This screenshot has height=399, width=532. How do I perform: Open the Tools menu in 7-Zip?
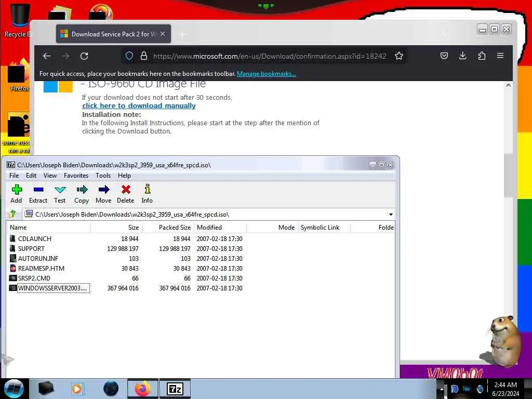pyautogui.click(x=103, y=176)
